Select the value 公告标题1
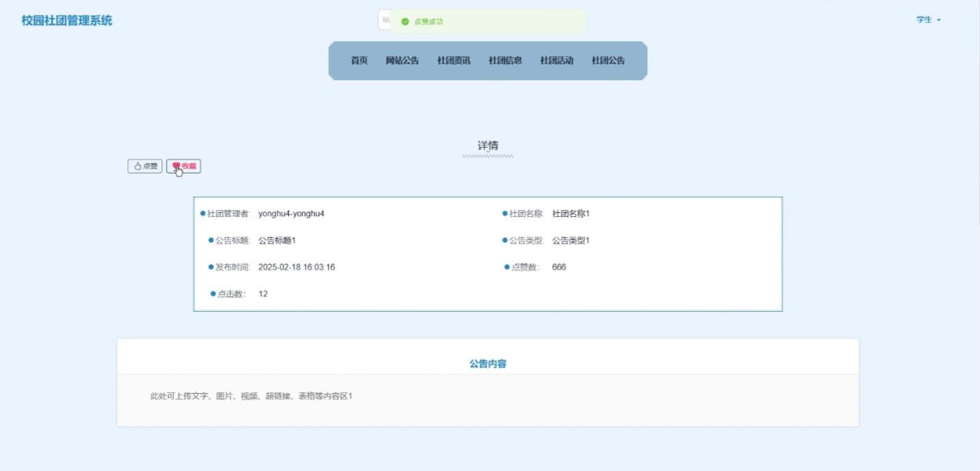Image resolution: width=980 pixels, height=471 pixels. [x=277, y=240]
